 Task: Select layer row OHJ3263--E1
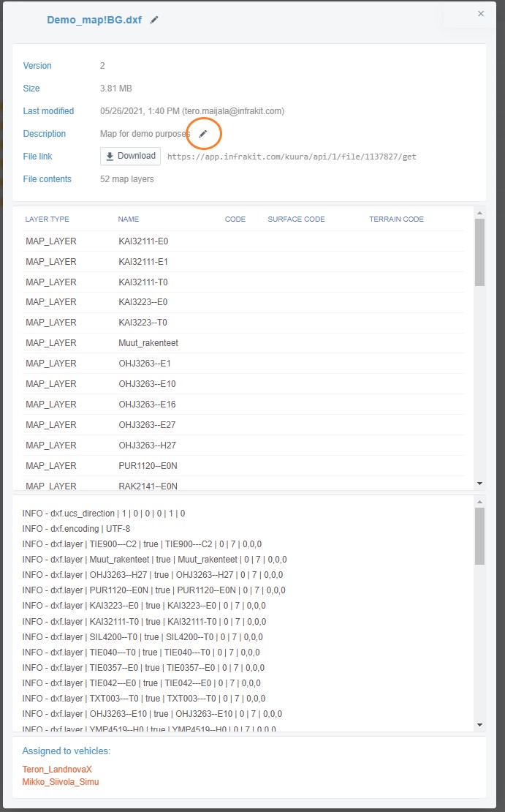click(x=243, y=363)
